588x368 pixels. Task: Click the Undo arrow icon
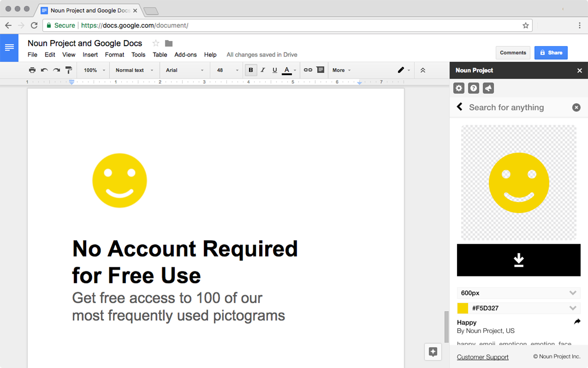pos(45,70)
